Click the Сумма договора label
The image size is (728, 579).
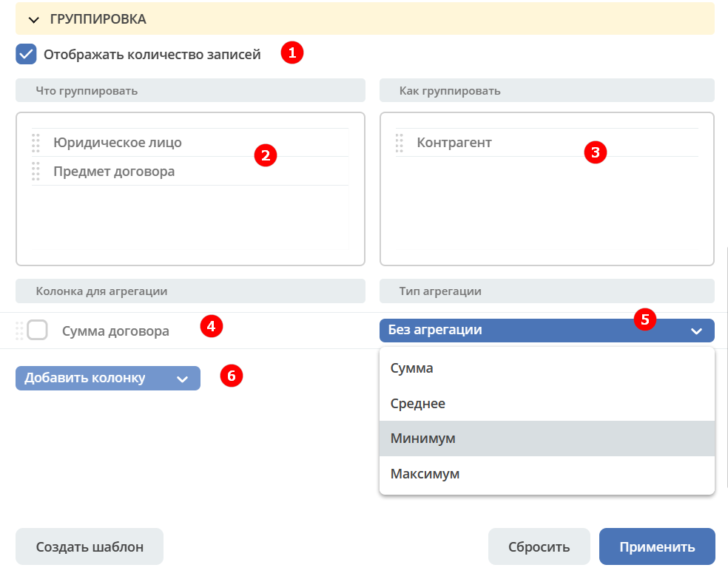(115, 331)
